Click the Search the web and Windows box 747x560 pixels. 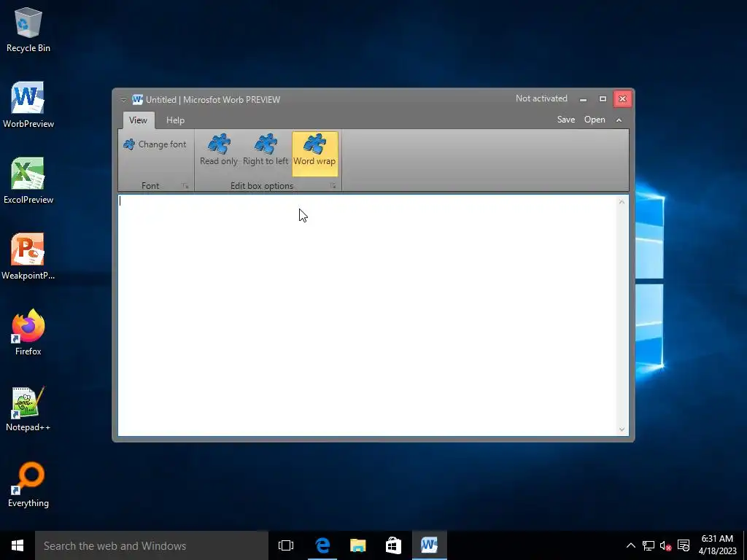pos(152,545)
